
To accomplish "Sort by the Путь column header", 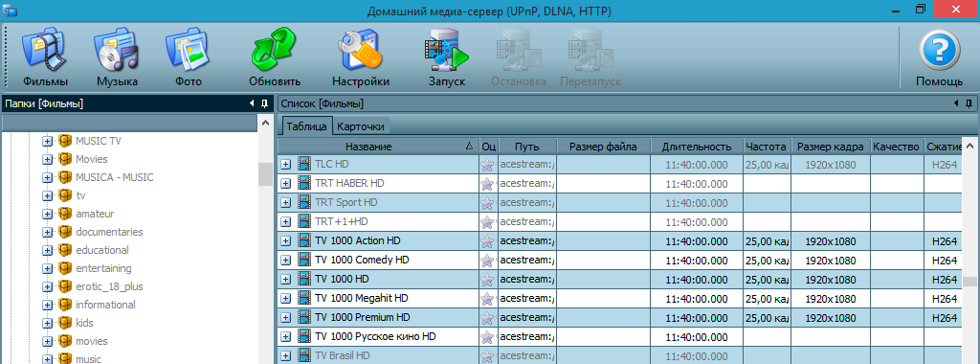I will pyautogui.click(x=527, y=147).
